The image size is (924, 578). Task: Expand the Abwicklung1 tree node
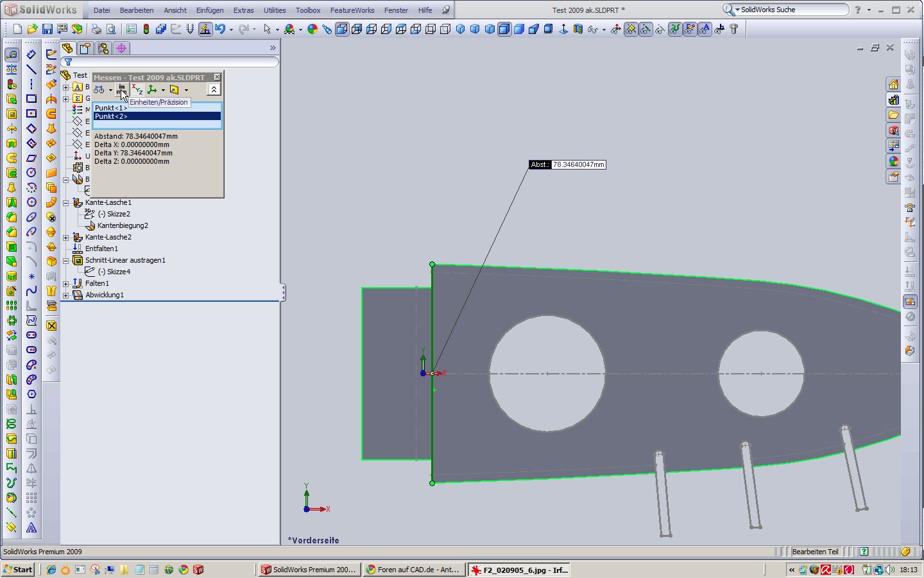point(66,295)
